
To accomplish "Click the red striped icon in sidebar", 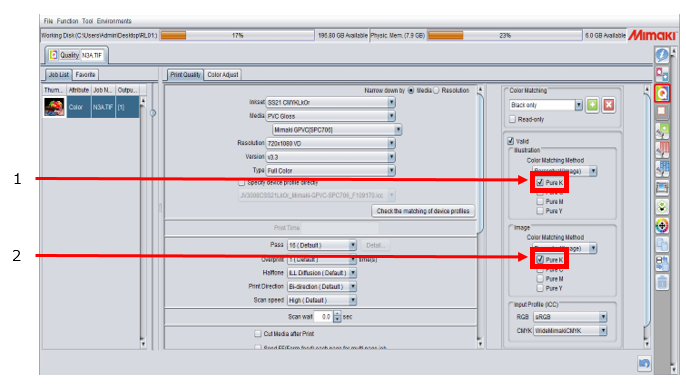I will pos(662,150).
